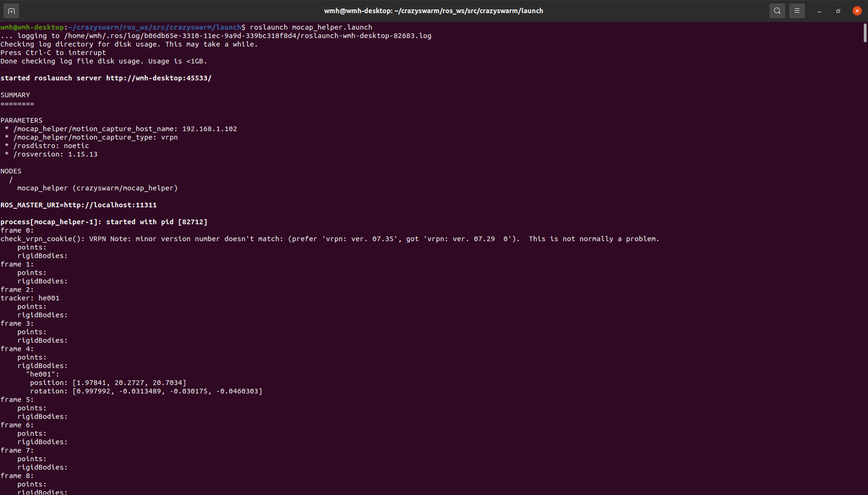Image resolution: width=868 pixels, height=495 pixels.
Task: Click the 'frame 4:' line
Action: [17, 349]
